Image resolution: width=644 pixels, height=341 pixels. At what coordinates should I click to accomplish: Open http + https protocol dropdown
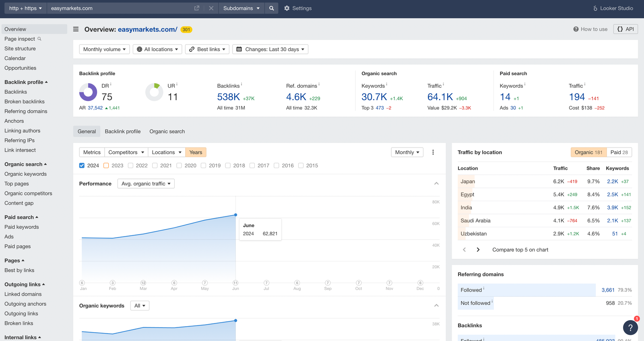(x=25, y=8)
